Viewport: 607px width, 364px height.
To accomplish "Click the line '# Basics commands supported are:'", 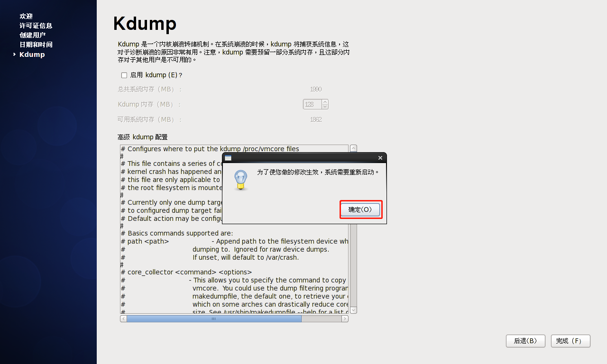I will 177,233.
